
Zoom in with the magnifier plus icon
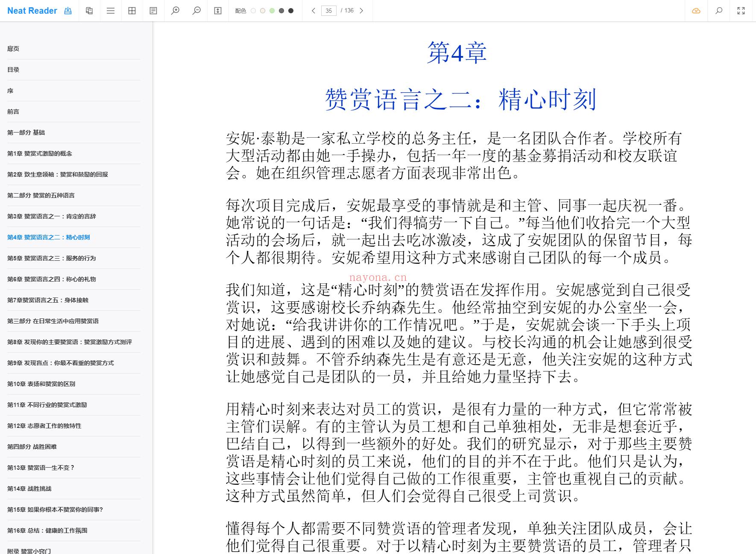coord(175,11)
